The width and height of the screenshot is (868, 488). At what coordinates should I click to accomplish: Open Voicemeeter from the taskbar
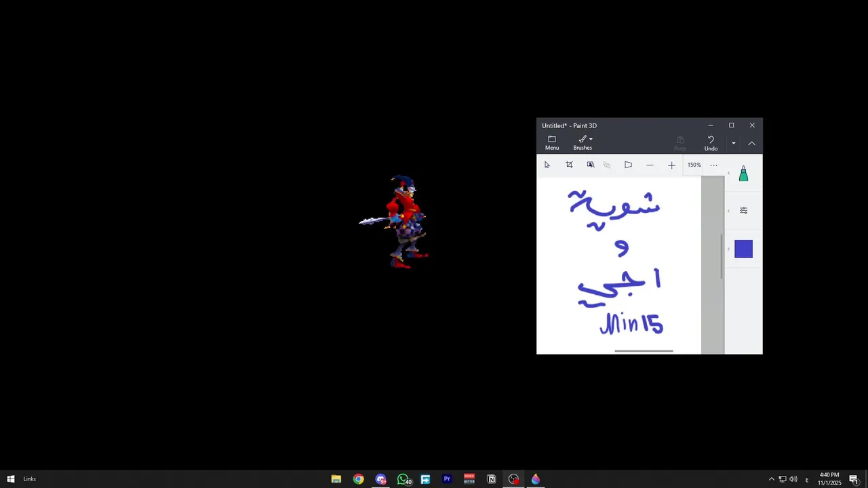pyautogui.click(x=469, y=479)
